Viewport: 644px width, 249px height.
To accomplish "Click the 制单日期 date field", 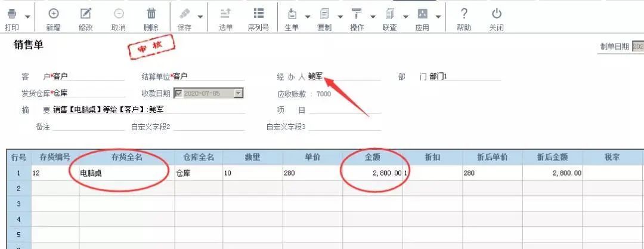I will (638, 47).
